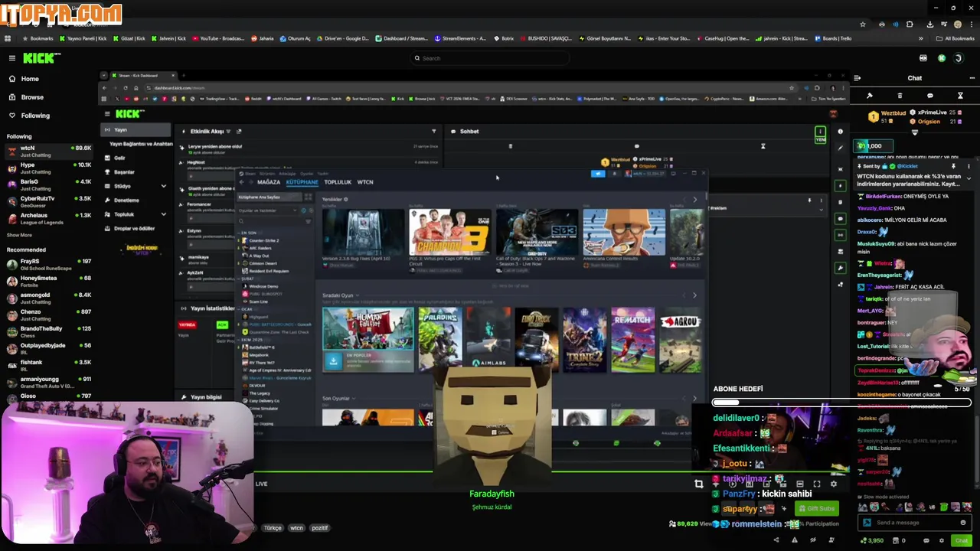Enter fullscreen on the video player
Image resolution: width=980 pixels, height=551 pixels.
click(817, 484)
